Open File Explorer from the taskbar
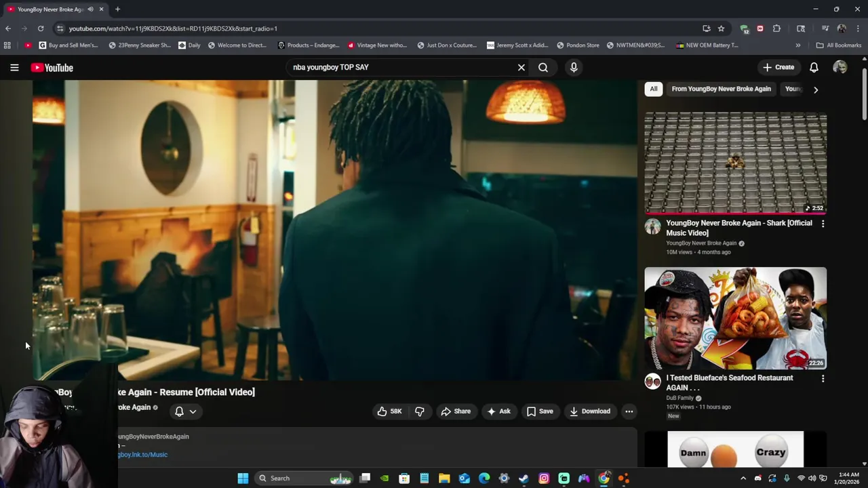The image size is (868, 488). [444, 479]
